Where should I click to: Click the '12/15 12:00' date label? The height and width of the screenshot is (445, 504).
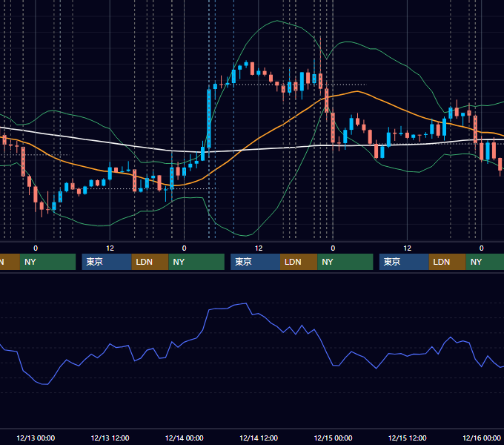(x=407, y=438)
